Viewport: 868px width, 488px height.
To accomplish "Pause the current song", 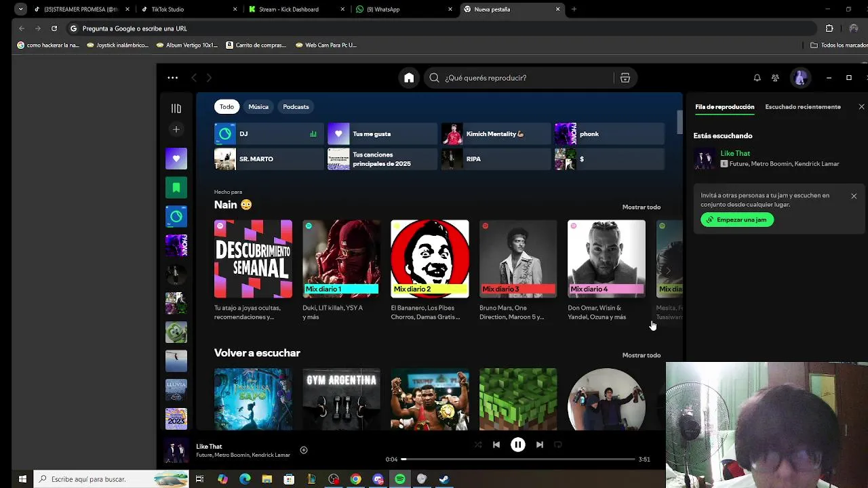I will (x=517, y=445).
